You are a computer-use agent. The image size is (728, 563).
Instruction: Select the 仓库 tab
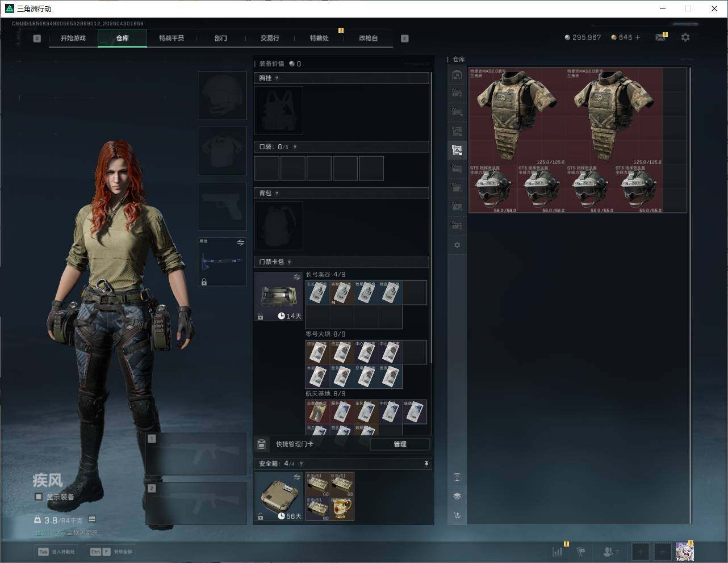122,38
